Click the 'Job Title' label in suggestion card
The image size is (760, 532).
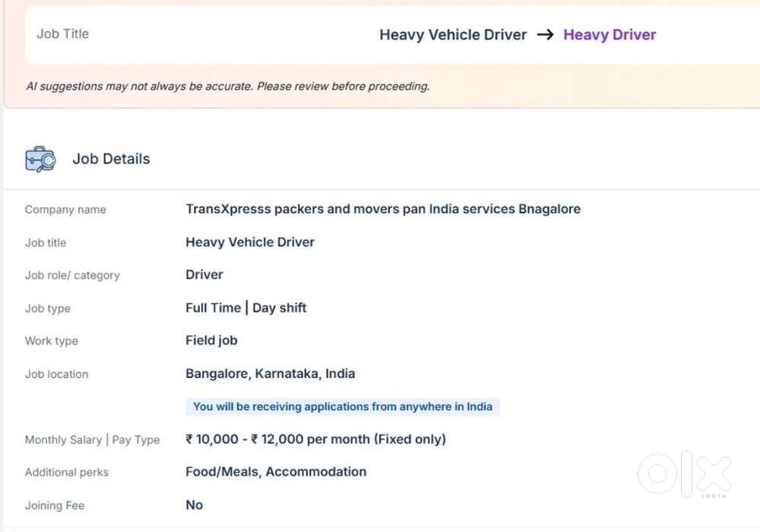(63, 34)
